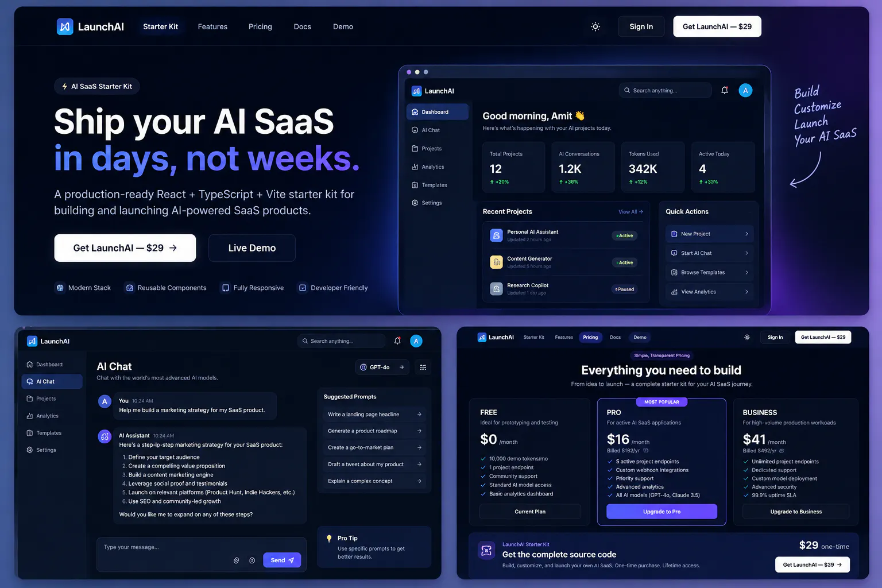Viewport: 882px width, 588px height.
Task: Click the profile avatar in the dashboard preview
Action: [x=745, y=90]
